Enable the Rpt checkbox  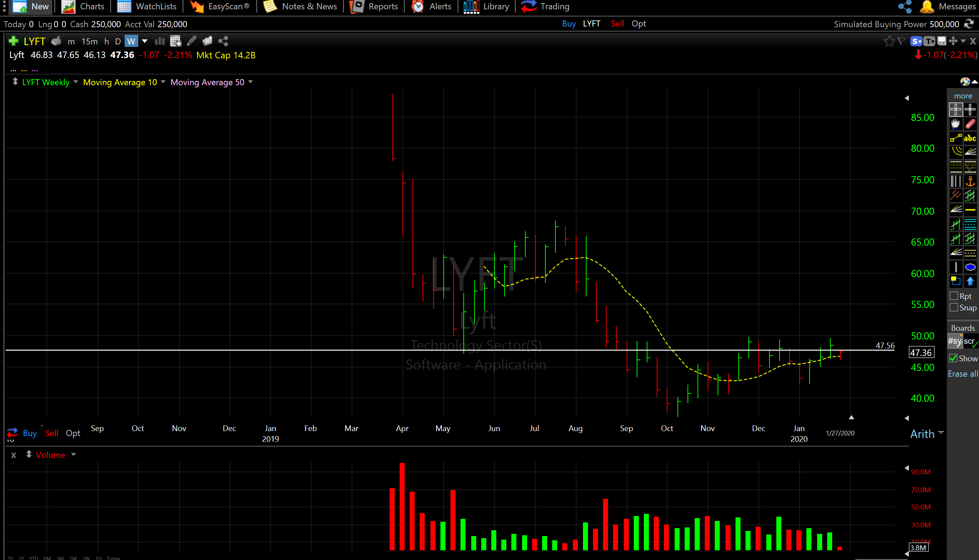tap(954, 296)
